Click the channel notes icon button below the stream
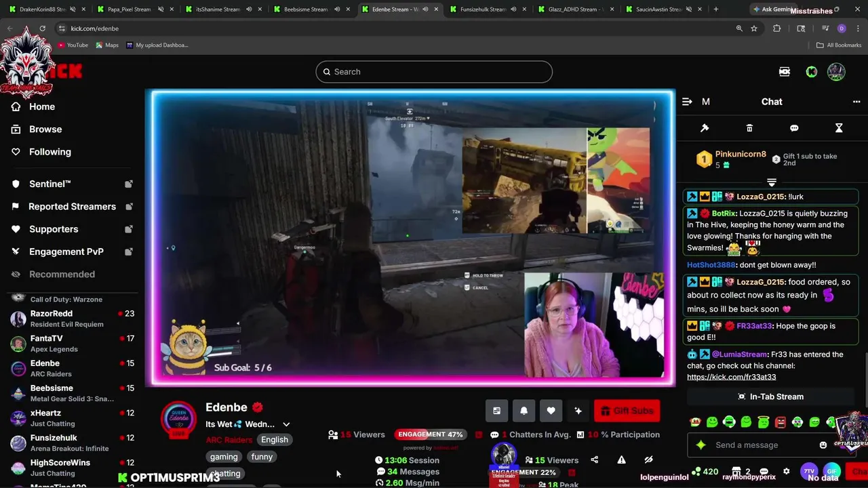 (x=496, y=411)
